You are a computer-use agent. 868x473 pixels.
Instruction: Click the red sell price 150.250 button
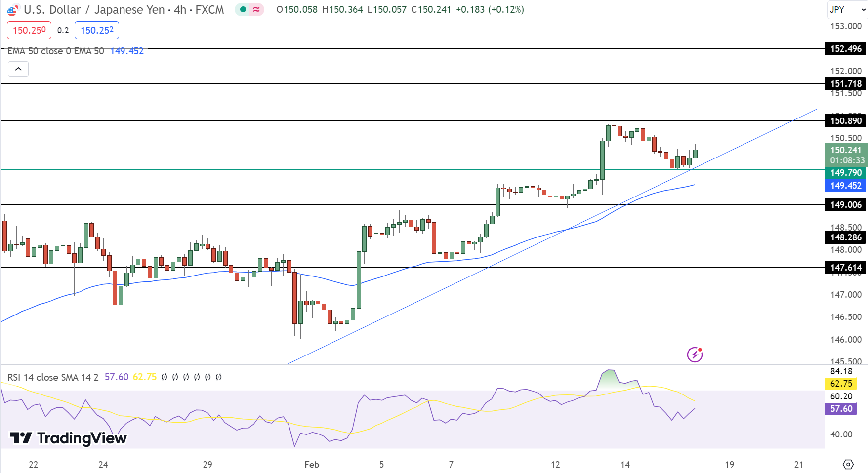(29, 30)
